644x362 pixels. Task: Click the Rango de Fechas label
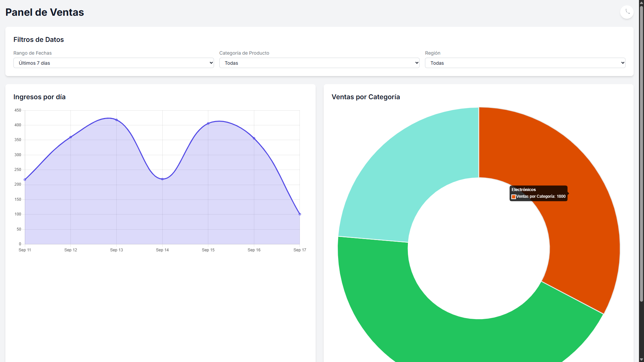[x=33, y=53]
